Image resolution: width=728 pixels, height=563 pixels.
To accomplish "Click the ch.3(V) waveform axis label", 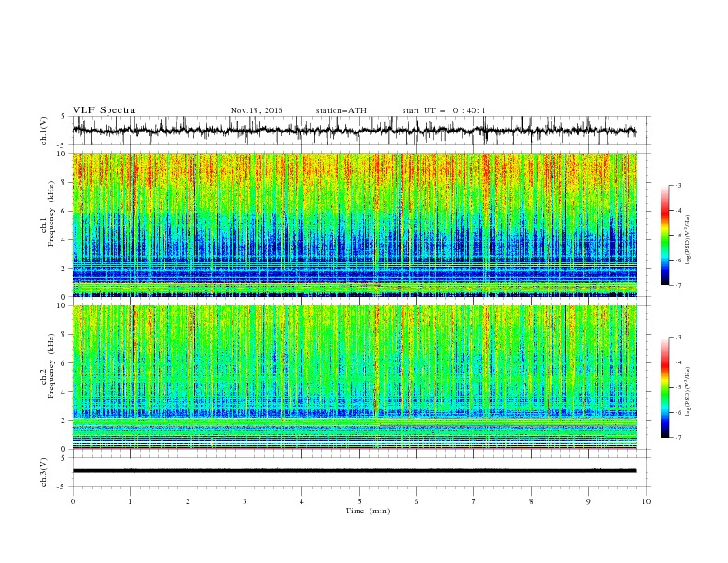I will (x=44, y=472).
